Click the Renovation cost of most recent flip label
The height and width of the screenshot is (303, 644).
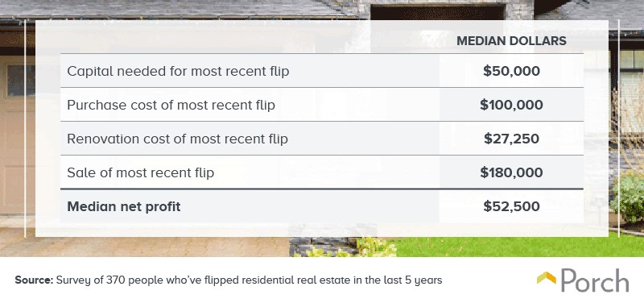click(177, 139)
